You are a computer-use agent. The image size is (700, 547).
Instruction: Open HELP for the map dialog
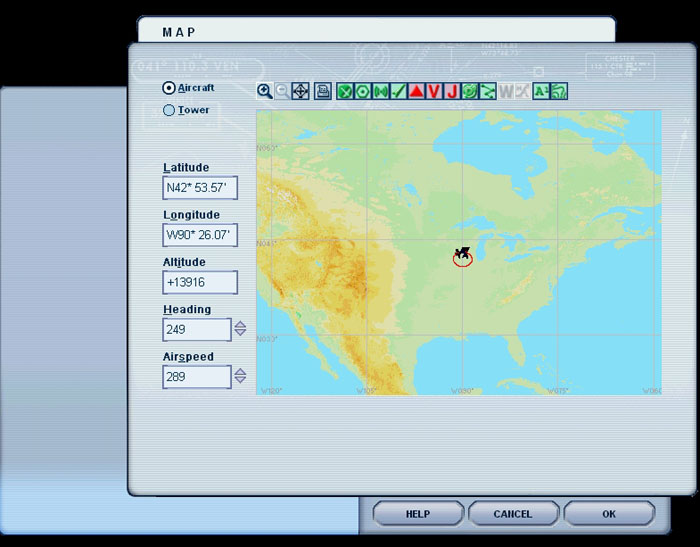(417, 514)
